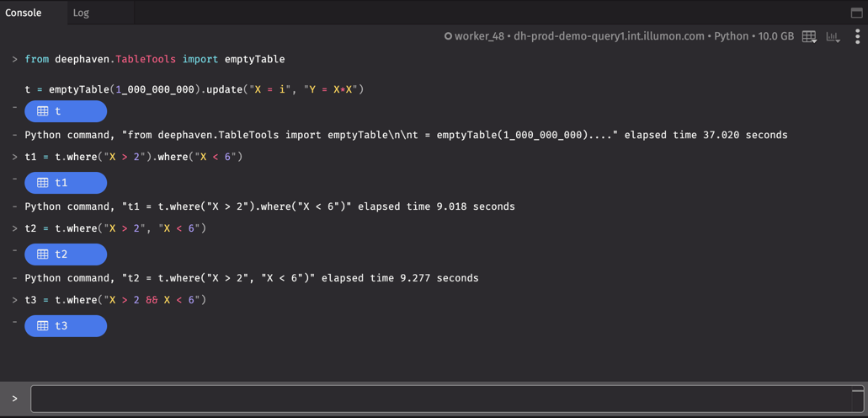
Task: Click the worker connection status circle
Action: 448,36
